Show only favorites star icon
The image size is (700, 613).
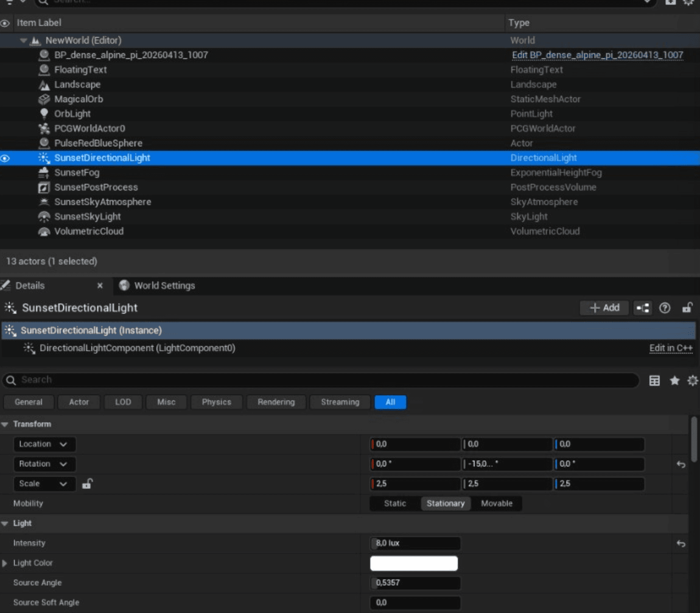pyautogui.click(x=675, y=380)
